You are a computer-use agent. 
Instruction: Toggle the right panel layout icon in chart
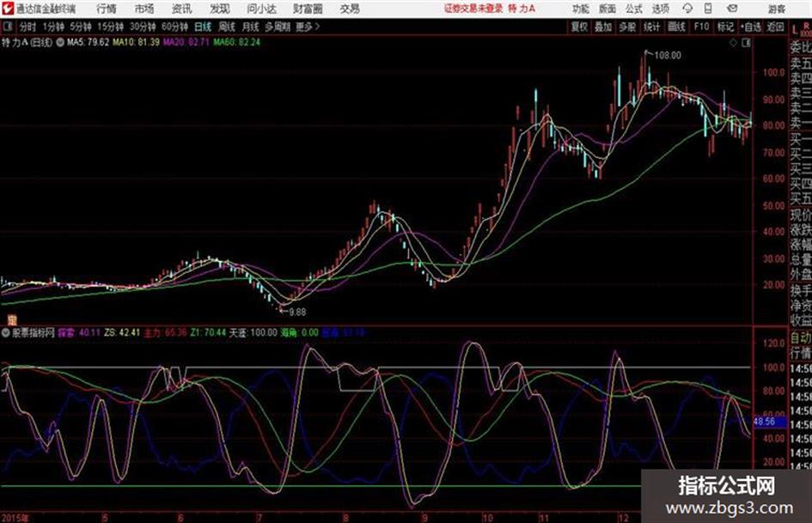click(x=746, y=43)
